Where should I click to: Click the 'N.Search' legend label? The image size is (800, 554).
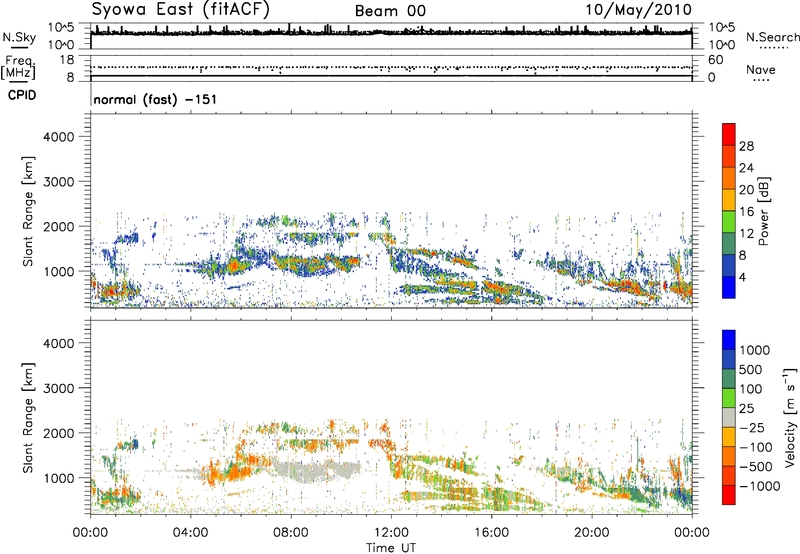pos(772,37)
